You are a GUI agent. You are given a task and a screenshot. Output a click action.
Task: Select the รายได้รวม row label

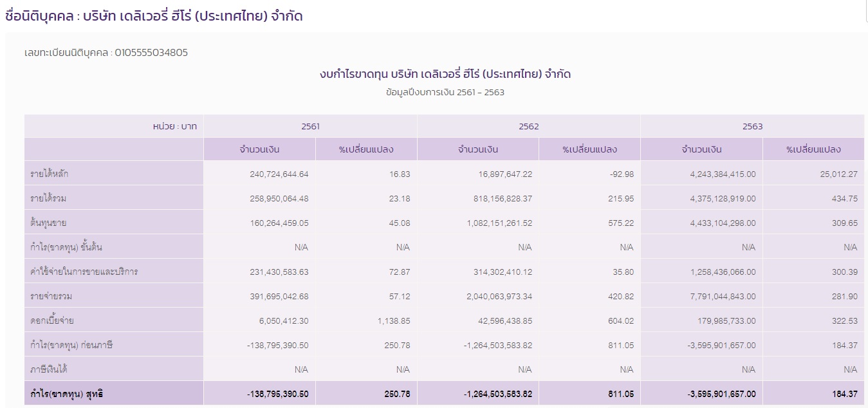point(44,198)
